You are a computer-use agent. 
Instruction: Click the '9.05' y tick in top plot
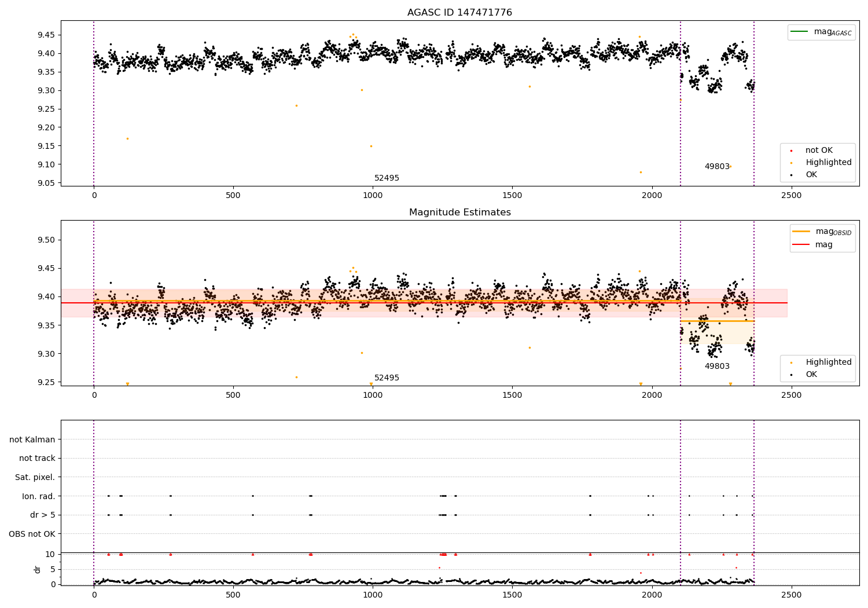tap(46, 184)
